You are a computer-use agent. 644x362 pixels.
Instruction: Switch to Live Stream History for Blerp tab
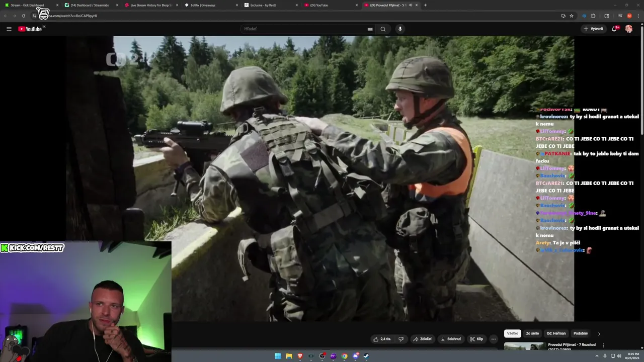click(151, 5)
